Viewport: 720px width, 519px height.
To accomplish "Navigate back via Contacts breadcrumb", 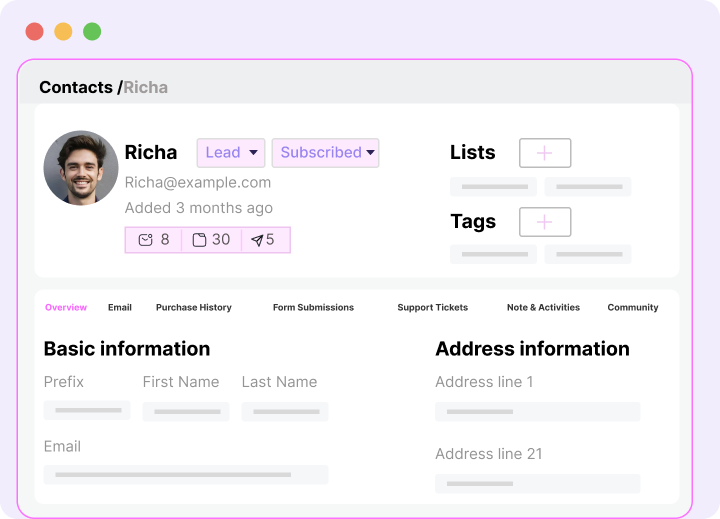I will [x=76, y=87].
